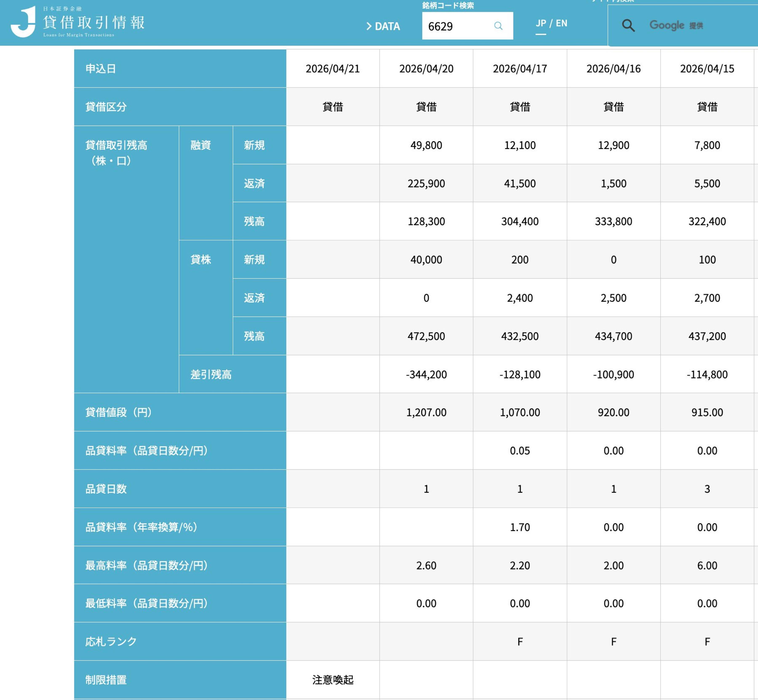Select the 2026/04/20 date column header
Screen dimensions: 758x700
pos(426,69)
